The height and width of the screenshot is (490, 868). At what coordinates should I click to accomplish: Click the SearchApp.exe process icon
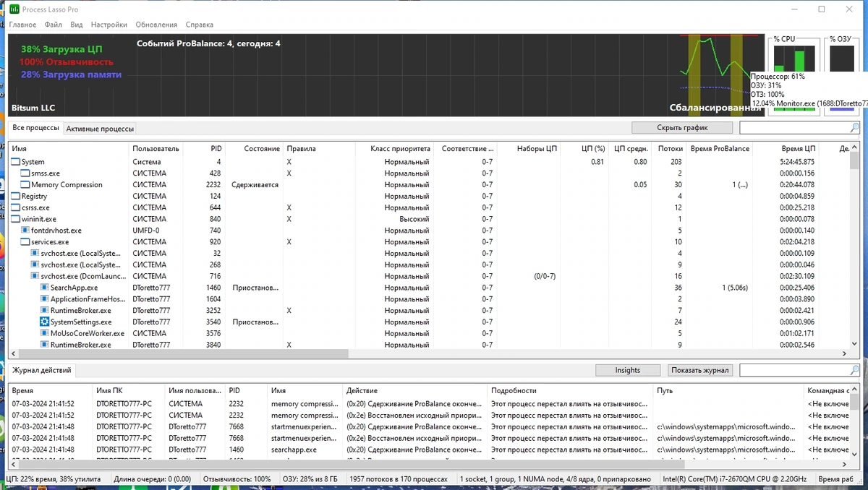pos(44,288)
